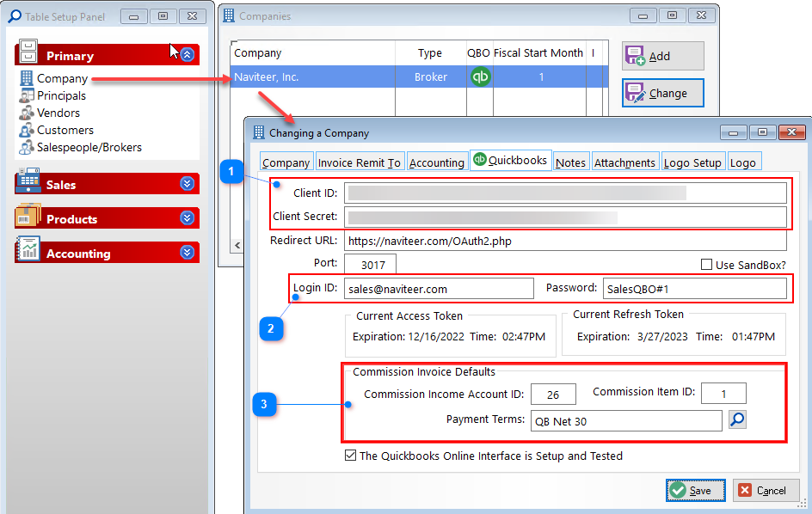Uncheck Quickbooks Online Interface Setup and Tested

(351, 456)
